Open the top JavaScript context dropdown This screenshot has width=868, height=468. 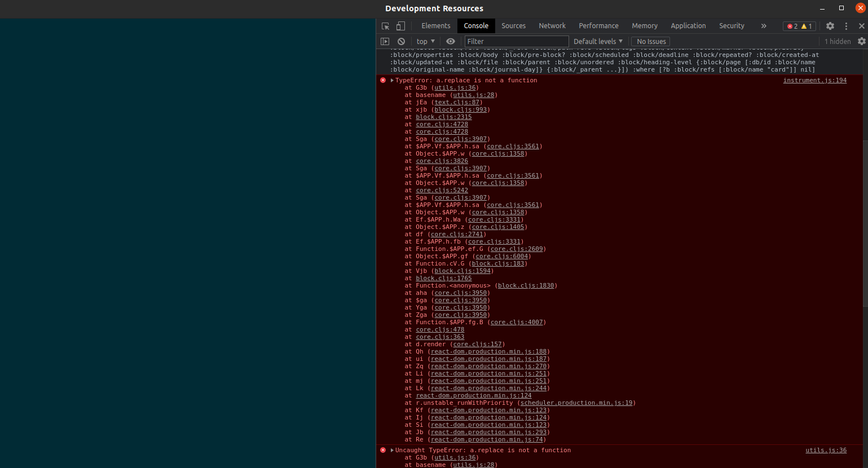point(426,41)
